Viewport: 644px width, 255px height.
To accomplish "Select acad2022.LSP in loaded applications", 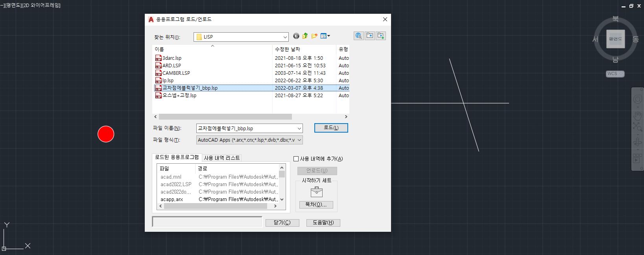I will [176, 185].
